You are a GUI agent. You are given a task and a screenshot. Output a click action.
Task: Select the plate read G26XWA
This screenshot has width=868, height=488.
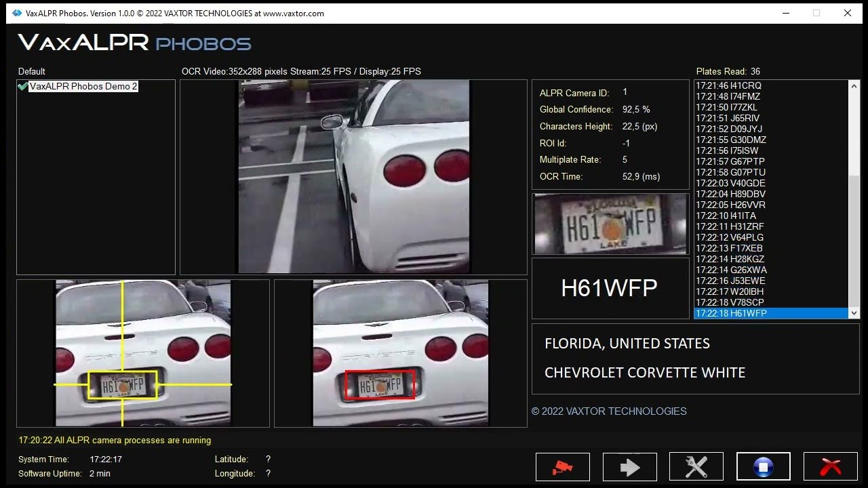[771, 270]
